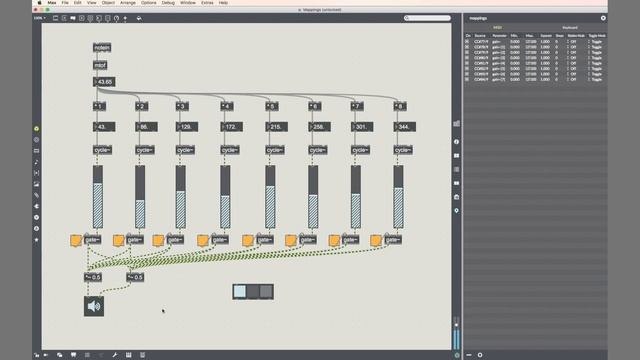Open the paperclip Snippets icon in left sidebar

coord(36,195)
